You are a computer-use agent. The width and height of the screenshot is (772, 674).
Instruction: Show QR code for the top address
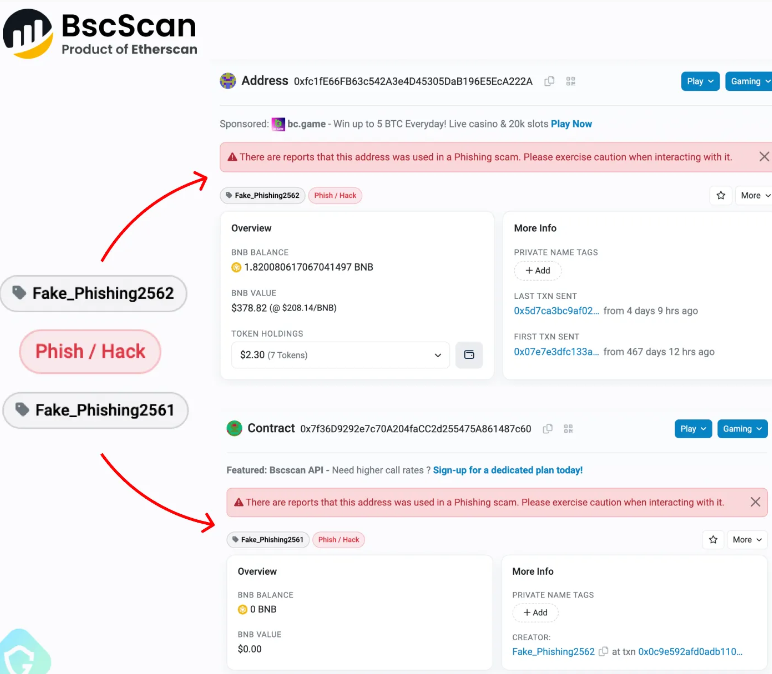click(571, 81)
